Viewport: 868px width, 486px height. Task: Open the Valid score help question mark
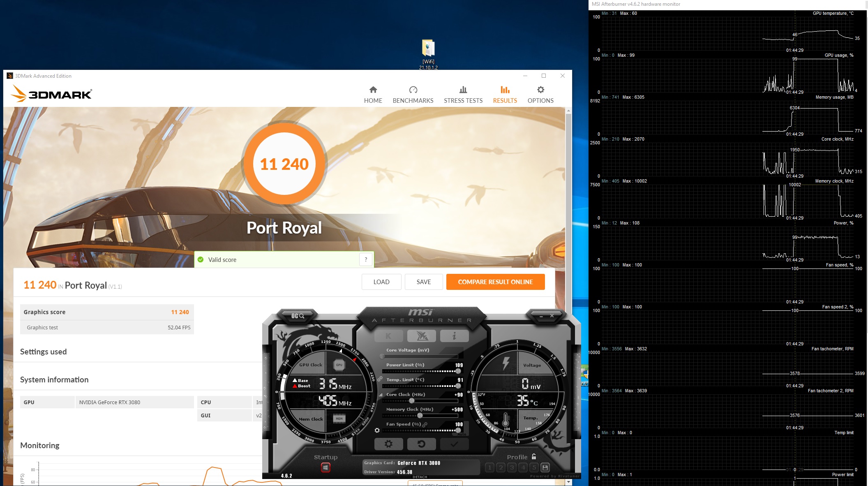tap(366, 259)
